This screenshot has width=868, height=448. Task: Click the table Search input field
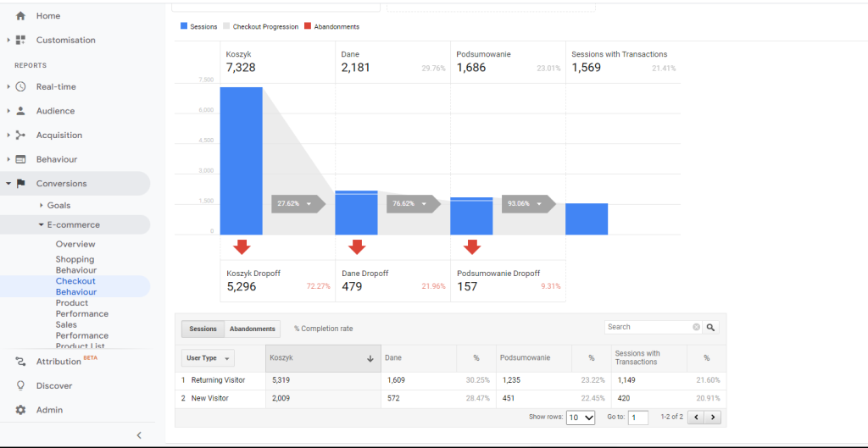(648, 327)
